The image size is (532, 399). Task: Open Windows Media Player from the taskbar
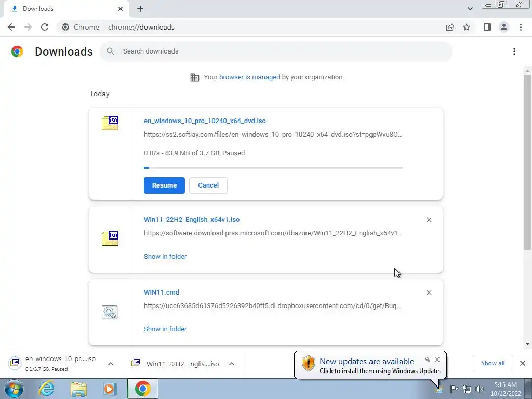point(110,389)
